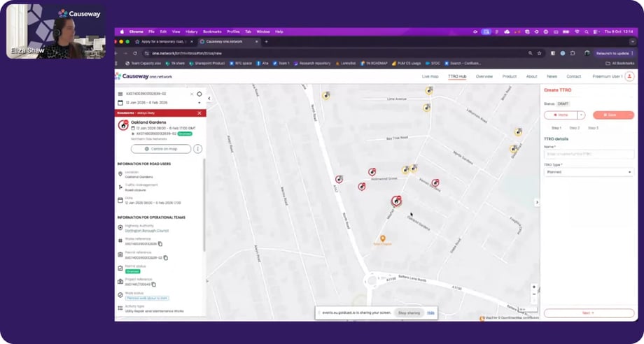The width and height of the screenshot is (644, 344).
Task: Click the orange location pin on the map
Action: pos(383,239)
